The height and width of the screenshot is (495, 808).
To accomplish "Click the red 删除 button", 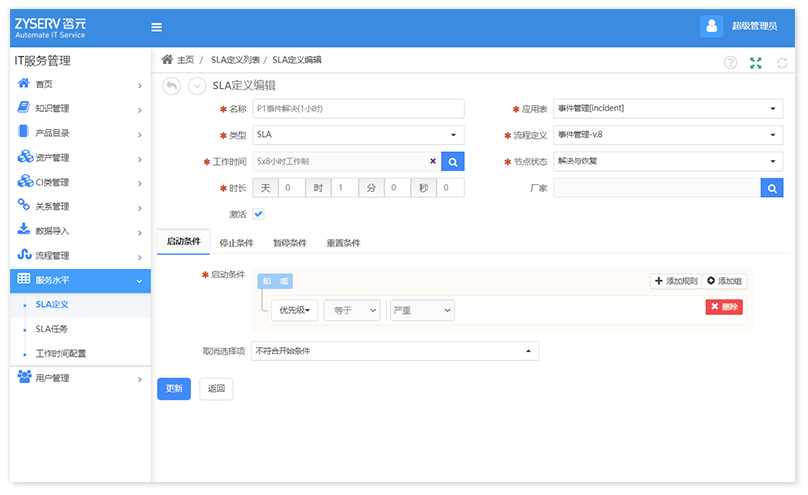I will point(724,307).
